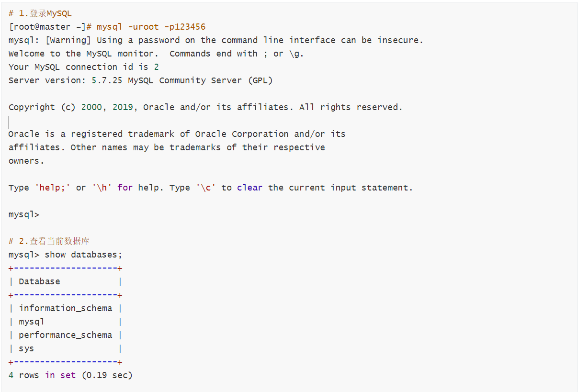Image resolution: width=578 pixels, height=392 pixels.
Task: Click the '[Warning]' text in the password line
Action: 68,40
